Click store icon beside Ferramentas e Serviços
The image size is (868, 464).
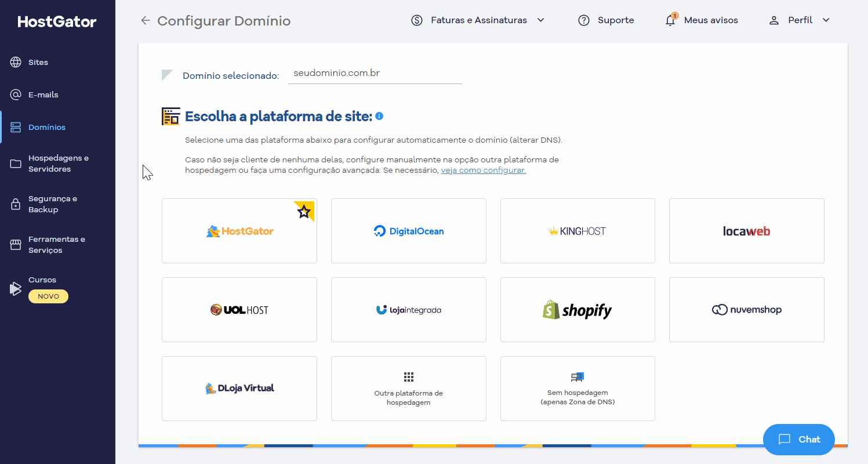coord(16,245)
